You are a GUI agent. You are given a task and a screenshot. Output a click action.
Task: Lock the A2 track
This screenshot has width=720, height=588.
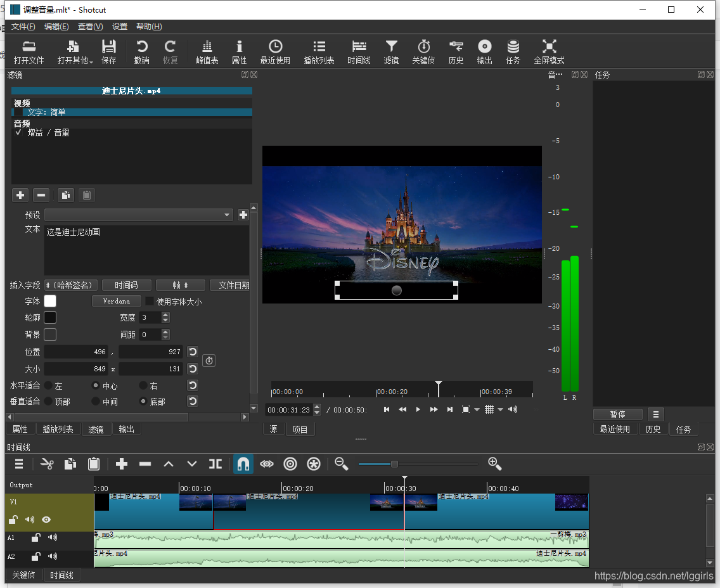(36, 556)
